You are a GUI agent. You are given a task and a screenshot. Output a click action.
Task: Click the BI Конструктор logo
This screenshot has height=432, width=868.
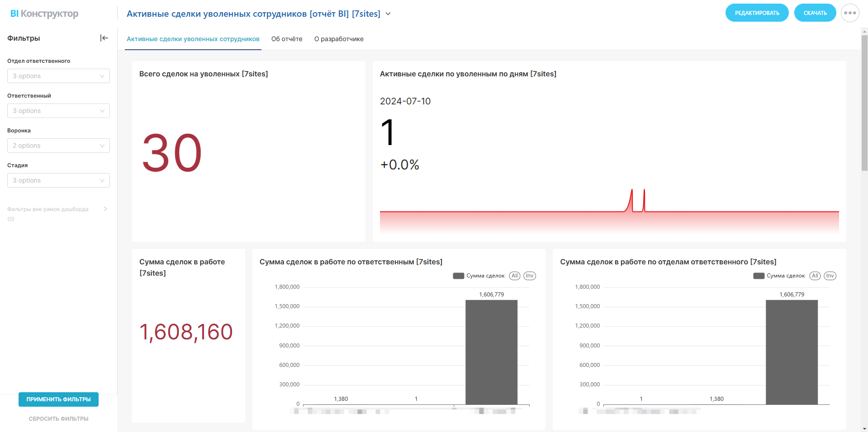(x=44, y=14)
